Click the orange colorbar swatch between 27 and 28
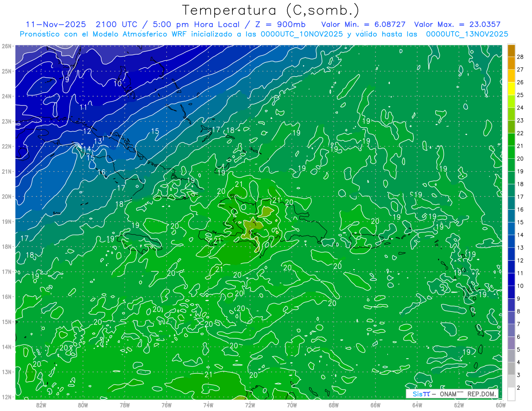This screenshot has width=532, height=411. click(x=511, y=63)
